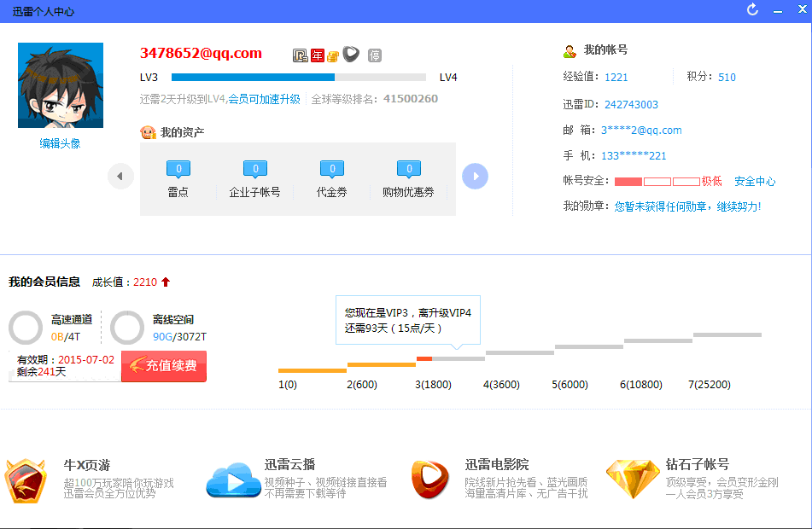Click the 迅雷云播 title text

(x=289, y=464)
